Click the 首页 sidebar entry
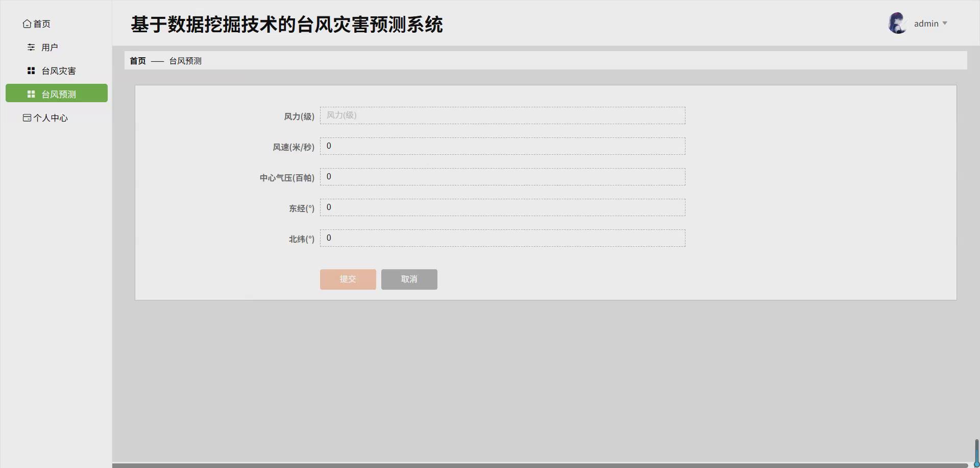The image size is (980, 468). pos(41,24)
